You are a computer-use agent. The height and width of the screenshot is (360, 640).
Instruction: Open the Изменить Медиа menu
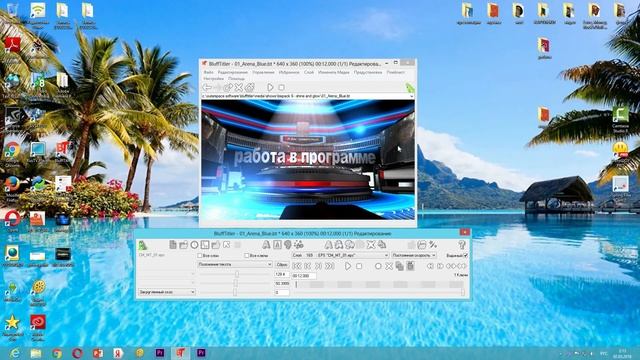pyautogui.click(x=333, y=72)
